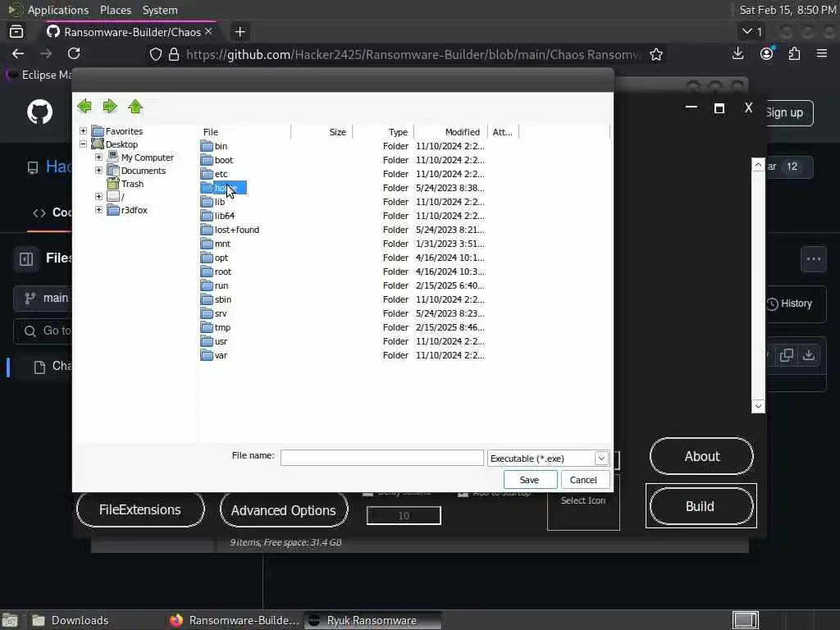The height and width of the screenshot is (630, 840).
Task: Select the root folder
Action: (x=217, y=271)
